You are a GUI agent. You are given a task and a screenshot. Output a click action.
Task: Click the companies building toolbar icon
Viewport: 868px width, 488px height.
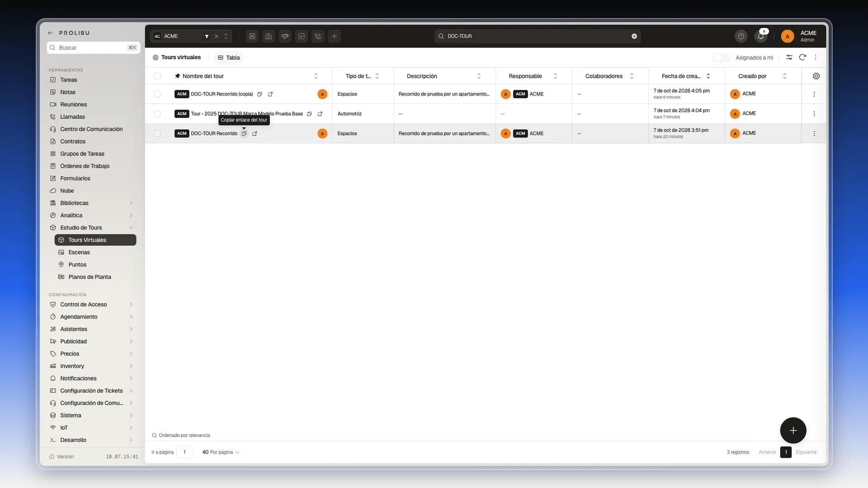(x=269, y=36)
